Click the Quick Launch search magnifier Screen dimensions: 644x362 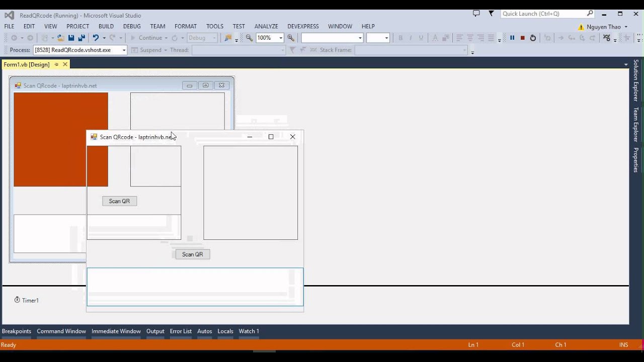click(590, 14)
